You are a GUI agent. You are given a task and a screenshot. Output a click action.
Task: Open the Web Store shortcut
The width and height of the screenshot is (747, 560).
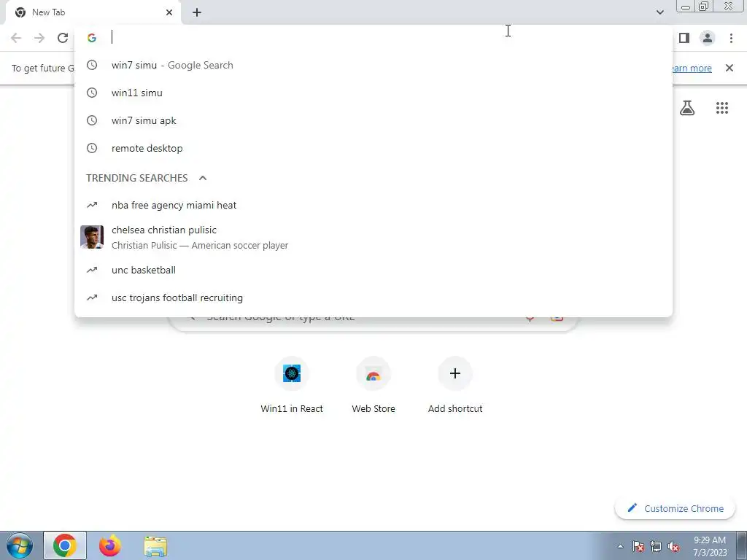click(373, 385)
